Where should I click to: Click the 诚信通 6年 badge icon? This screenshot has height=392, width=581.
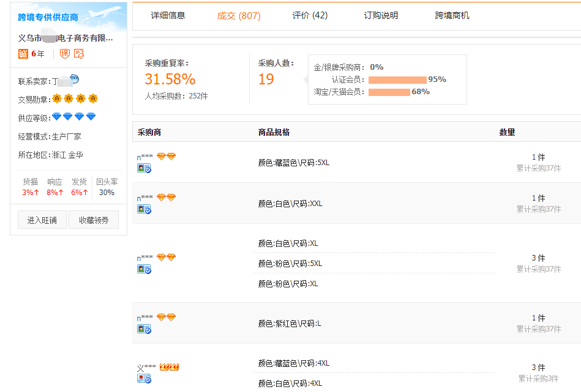point(23,53)
